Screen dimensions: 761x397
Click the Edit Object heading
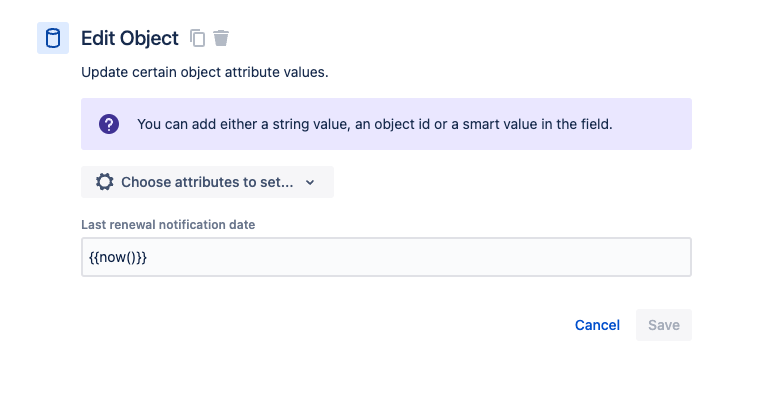point(130,38)
